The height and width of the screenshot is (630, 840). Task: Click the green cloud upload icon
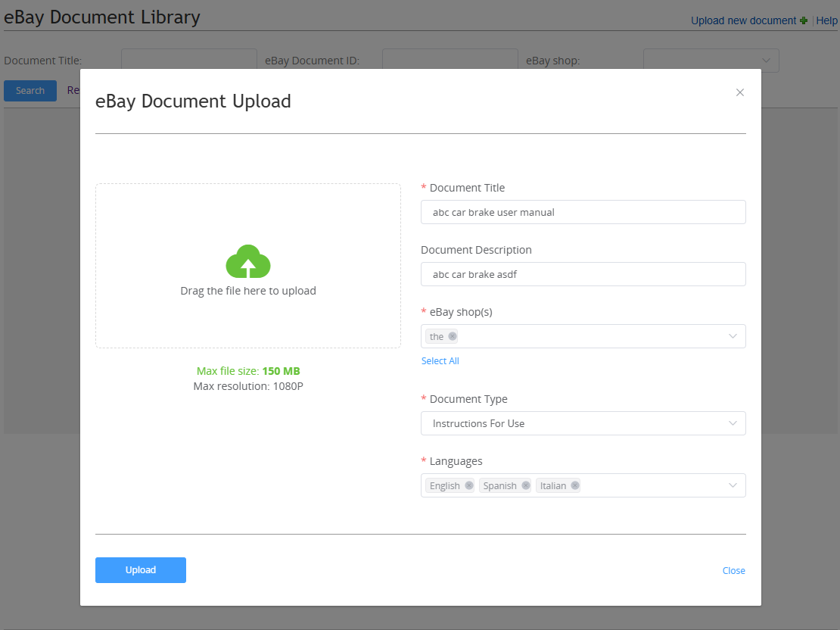248,261
